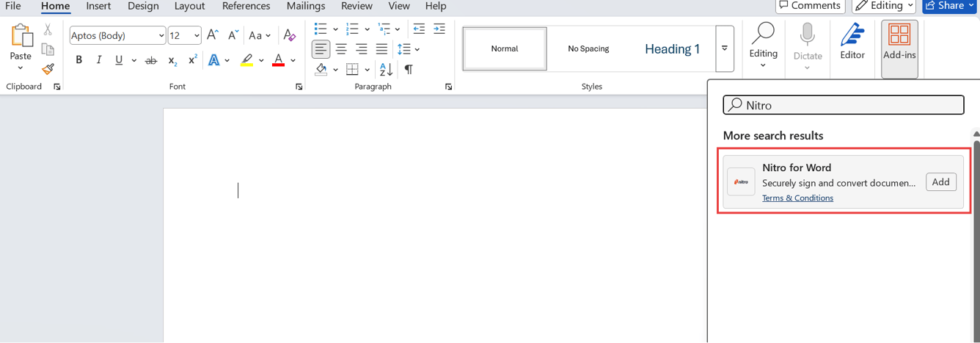
Task: Select the Format Painter brush
Action: pyautogui.click(x=48, y=69)
